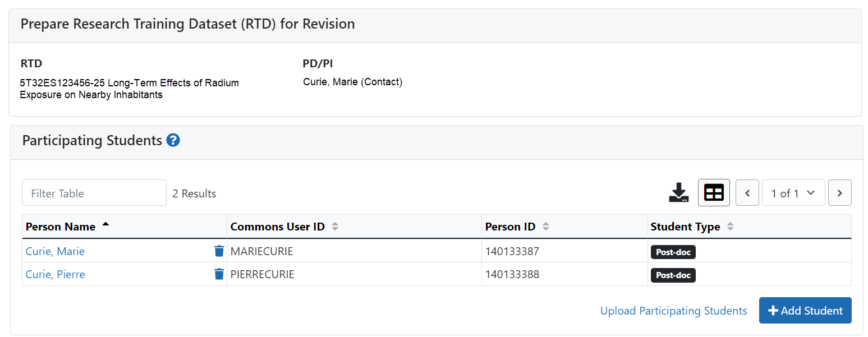The width and height of the screenshot is (868, 337).
Task: Click Upload Participating Students link
Action: point(673,311)
